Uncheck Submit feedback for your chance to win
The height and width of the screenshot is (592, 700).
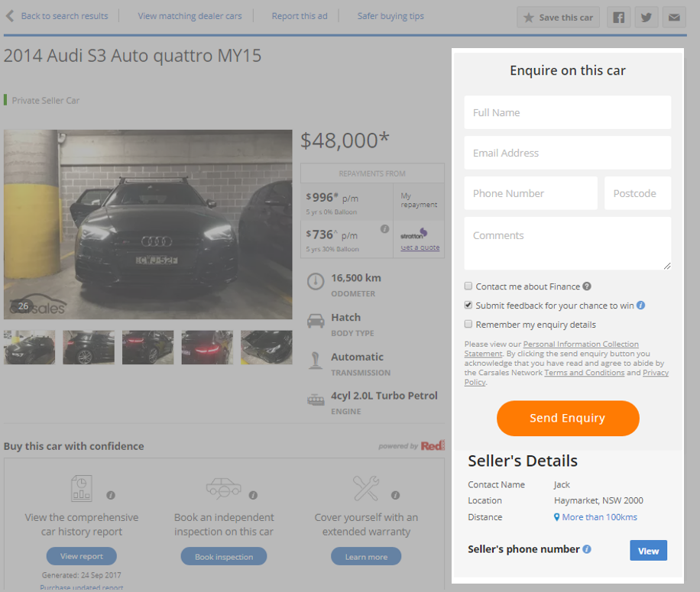point(468,306)
